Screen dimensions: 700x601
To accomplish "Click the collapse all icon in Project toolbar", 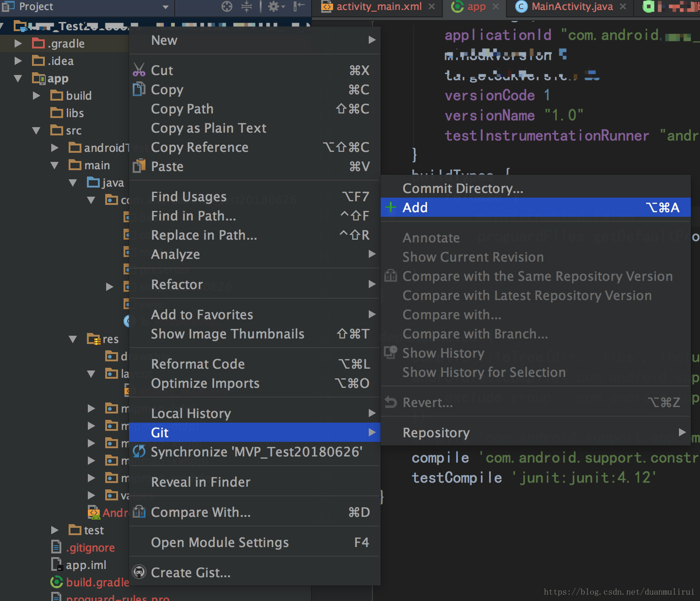I will pyautogui.click(x=247, y=6).
